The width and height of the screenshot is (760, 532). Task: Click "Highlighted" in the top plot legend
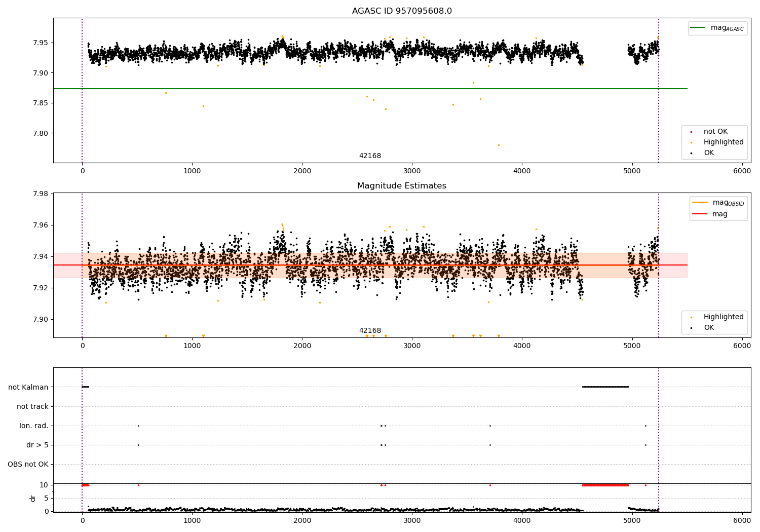click(724, 142)
